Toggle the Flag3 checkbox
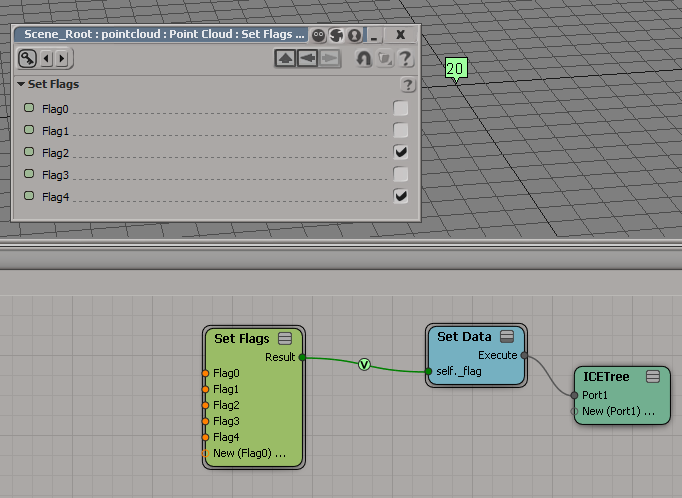Image resolution: width=682 pixels, height=498 pixels. 401,174
